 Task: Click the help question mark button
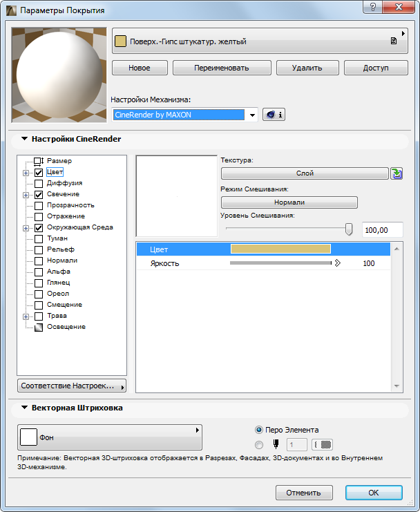click(373, 7)
